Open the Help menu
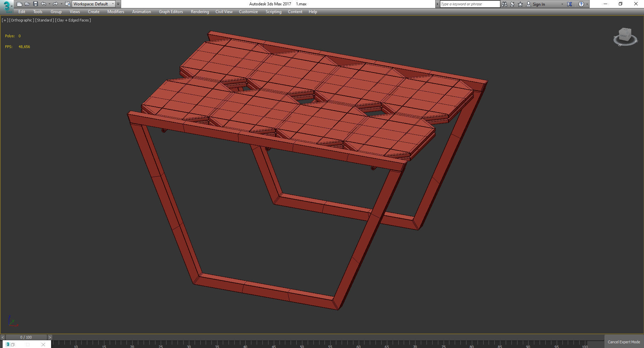644x348 pixels. [313, 12]
